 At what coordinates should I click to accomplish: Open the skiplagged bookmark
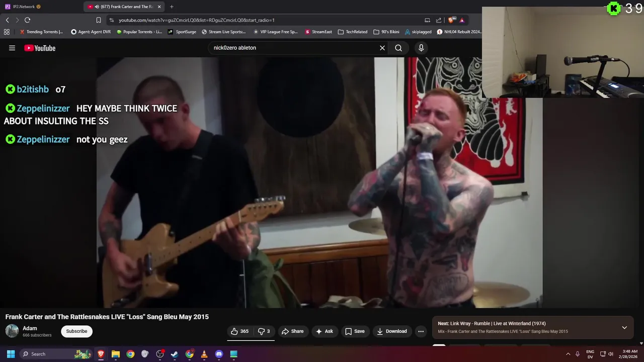[x=418, y=32]
